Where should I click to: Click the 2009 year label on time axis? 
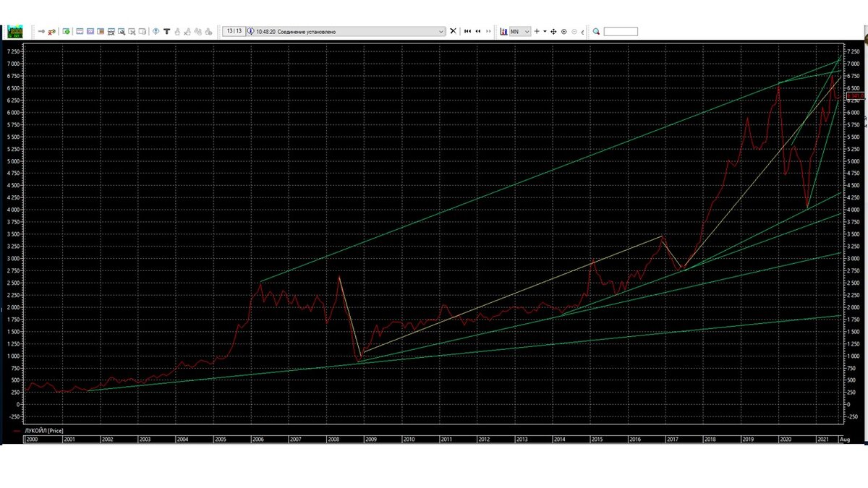(370, 439)
